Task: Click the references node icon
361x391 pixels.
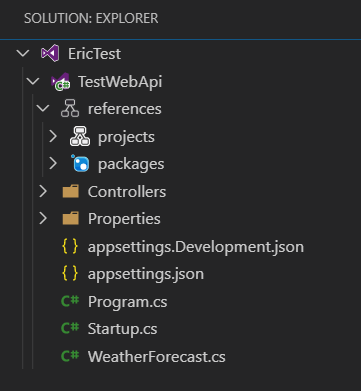Action: (x=70, y=109)
